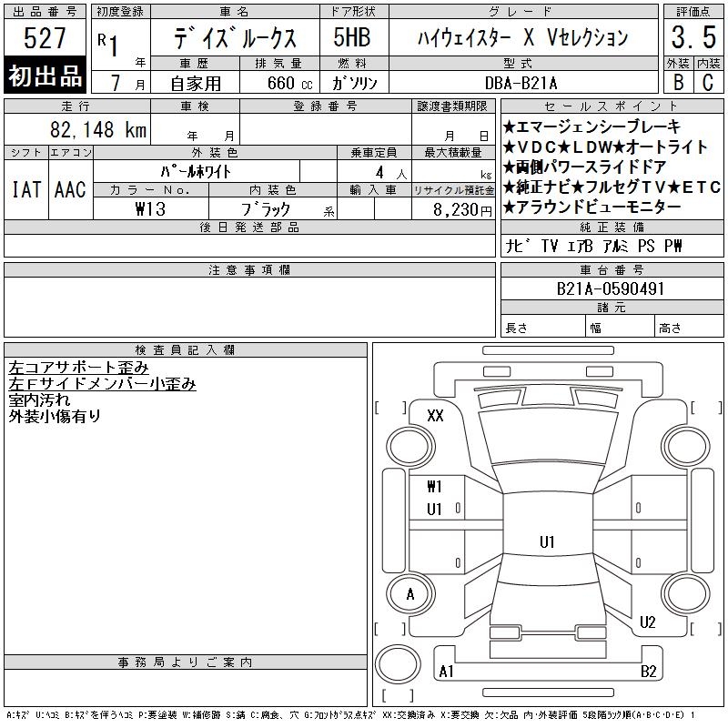Image resolution: width=728 pixels, height=728 pixels.
Task: Click the lot number 527
Action: pyautogui.click(x=45, y=37)
